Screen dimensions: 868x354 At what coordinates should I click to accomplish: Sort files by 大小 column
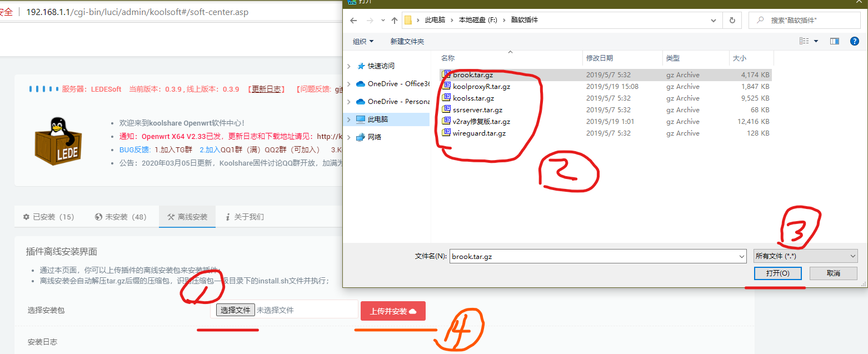pos(740,58)
